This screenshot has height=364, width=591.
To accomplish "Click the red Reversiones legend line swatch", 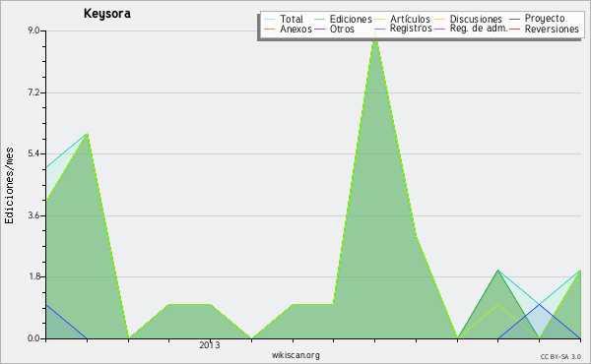I will [515, 29].
